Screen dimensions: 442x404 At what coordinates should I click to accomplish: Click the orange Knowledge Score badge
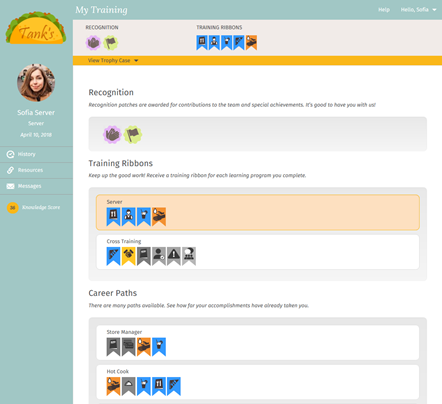pyautogui.click(x=13, y=208)
